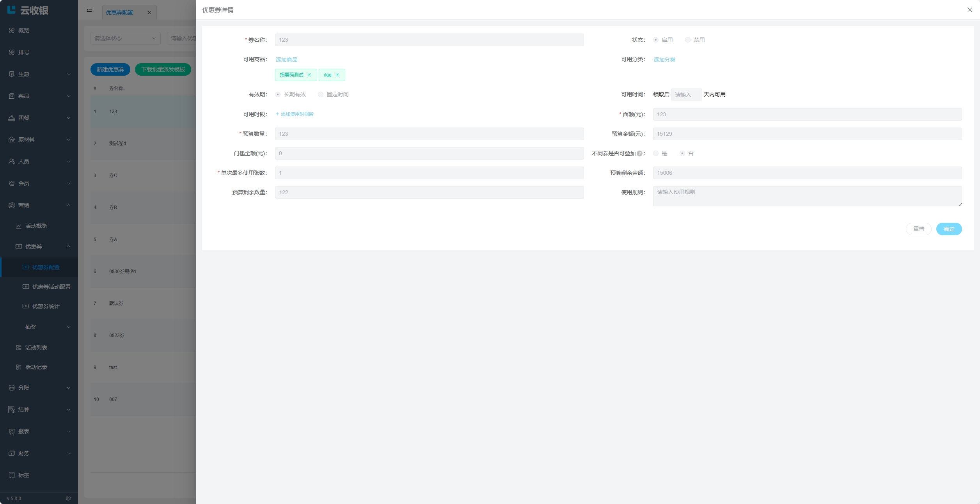Remove the 拓展码测试 product tag
980x504 pixels.
[x=309, y=75]
